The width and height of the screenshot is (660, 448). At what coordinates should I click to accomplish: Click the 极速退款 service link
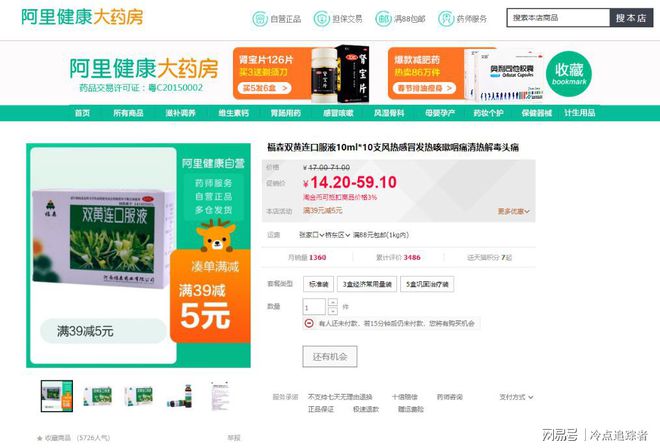[366, 409]
